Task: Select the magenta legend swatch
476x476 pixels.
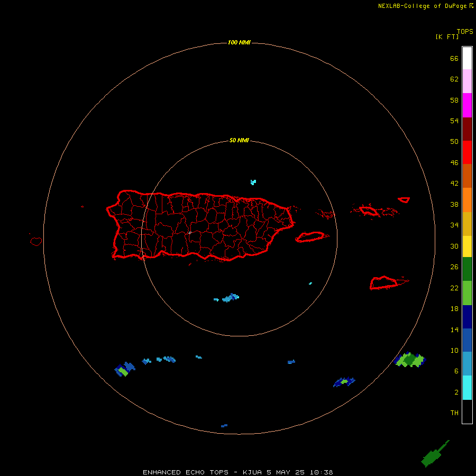Action: coord(467,105)
